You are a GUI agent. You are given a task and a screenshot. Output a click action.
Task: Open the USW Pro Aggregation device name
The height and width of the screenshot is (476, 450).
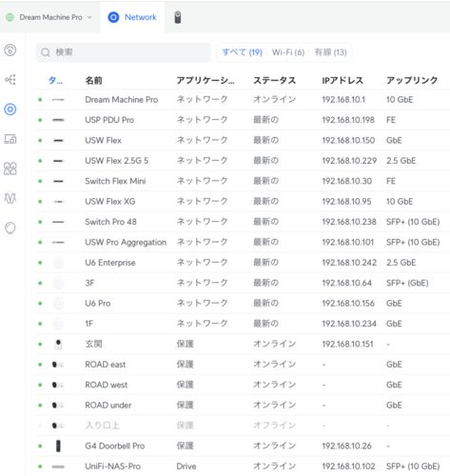point(126,243)
